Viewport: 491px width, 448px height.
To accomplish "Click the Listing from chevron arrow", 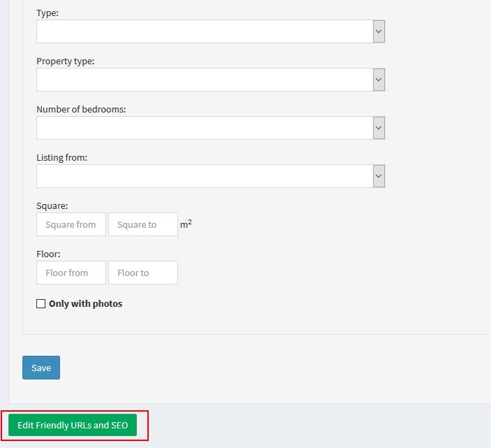I will (379, 176).
